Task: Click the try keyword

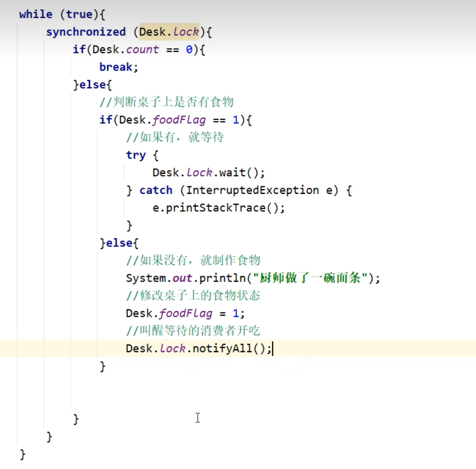Action: (x=135, y=155)
